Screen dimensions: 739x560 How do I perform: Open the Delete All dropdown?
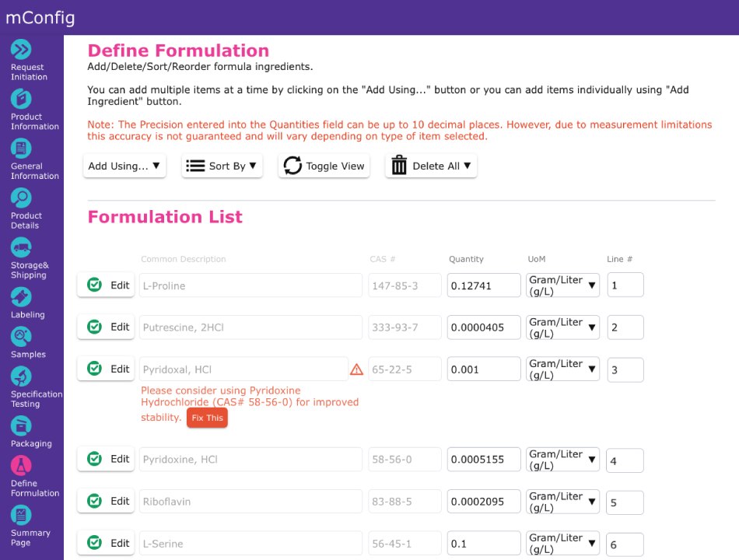[x=430, y=166]
